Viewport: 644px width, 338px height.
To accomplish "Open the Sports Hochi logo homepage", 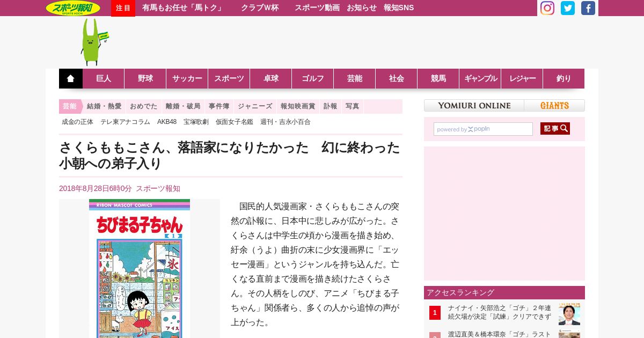I will coord(73,8).
